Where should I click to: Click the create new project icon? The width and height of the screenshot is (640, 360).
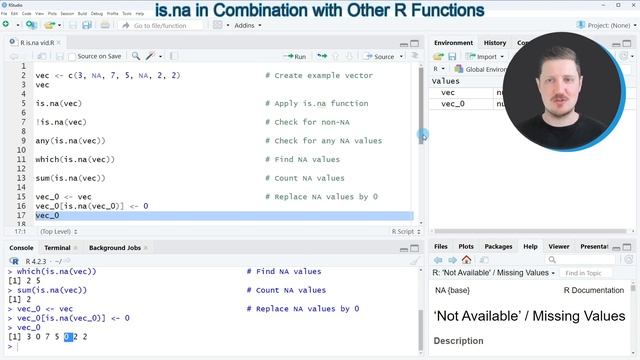pyautogui.click(x=31, y=25)
